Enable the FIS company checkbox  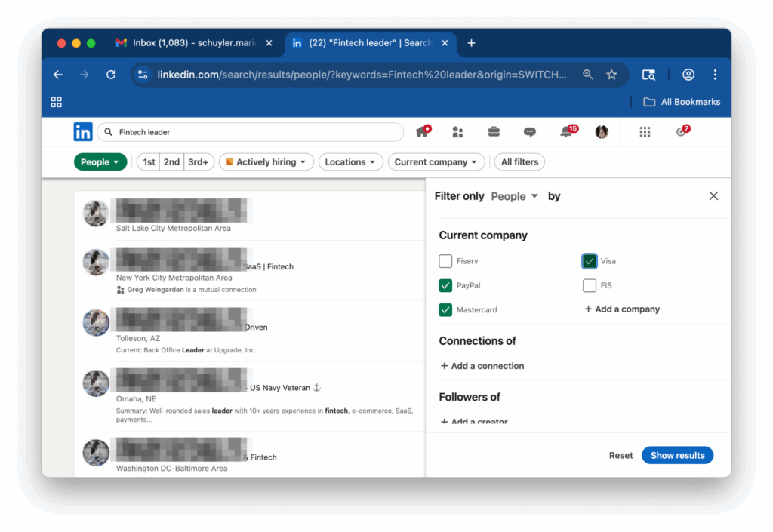(x=590, y=286)
